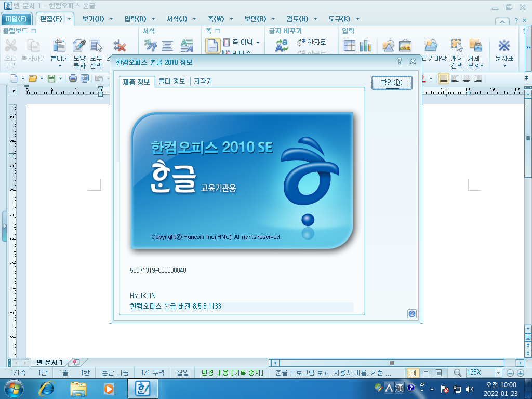
Task: Click the OK (확인) button
Action: pyautogui.click(x=392, y=83)
